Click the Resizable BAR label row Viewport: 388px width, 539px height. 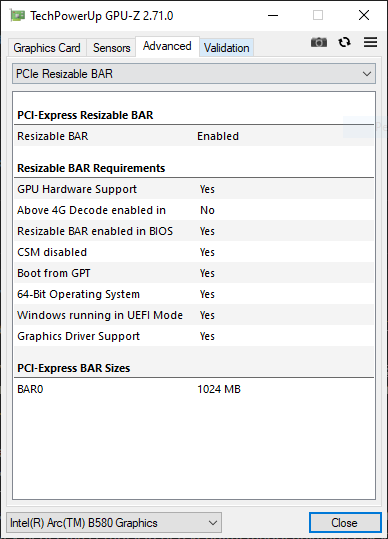pyautogui.click(x=194, y=136)
